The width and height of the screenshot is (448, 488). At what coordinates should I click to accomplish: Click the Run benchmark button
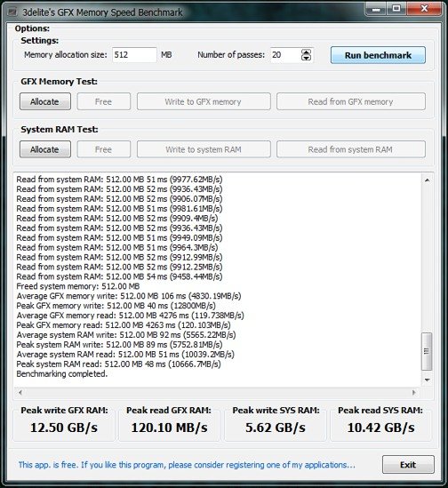pyautogui.click(x=378, y=55)
